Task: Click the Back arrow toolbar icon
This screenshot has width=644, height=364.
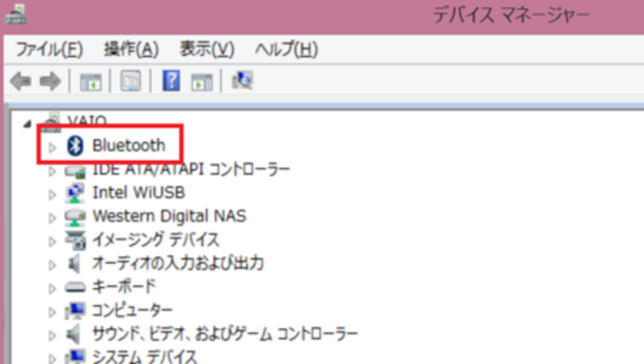Action: click(x=21, y=81)
